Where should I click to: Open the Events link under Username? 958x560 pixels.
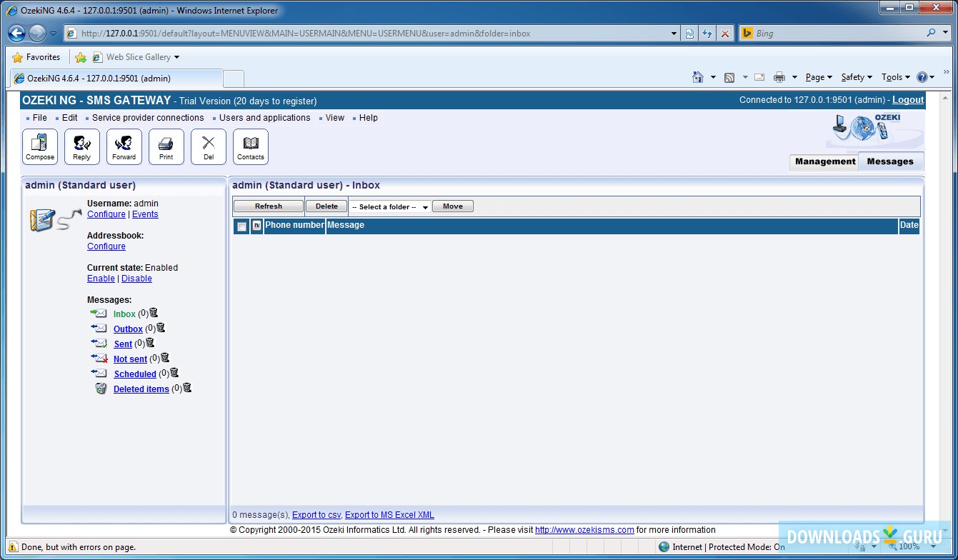(145, 214)
